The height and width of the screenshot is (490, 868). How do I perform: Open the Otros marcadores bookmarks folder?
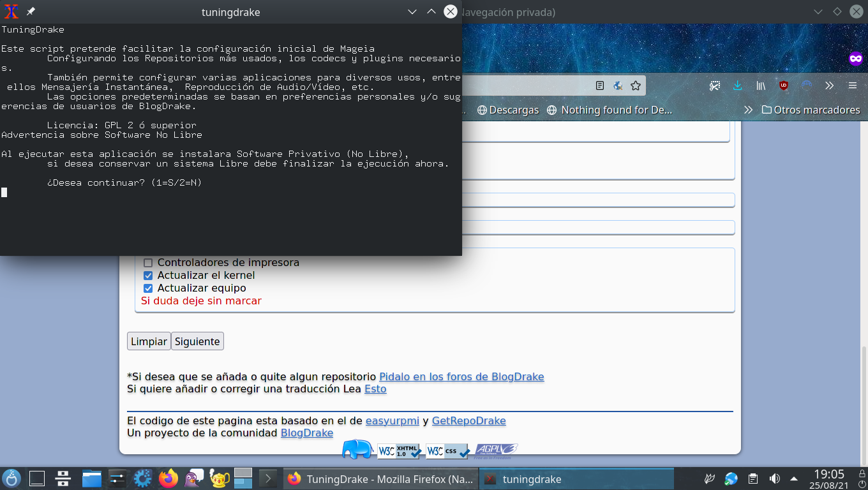click(811, 110)
